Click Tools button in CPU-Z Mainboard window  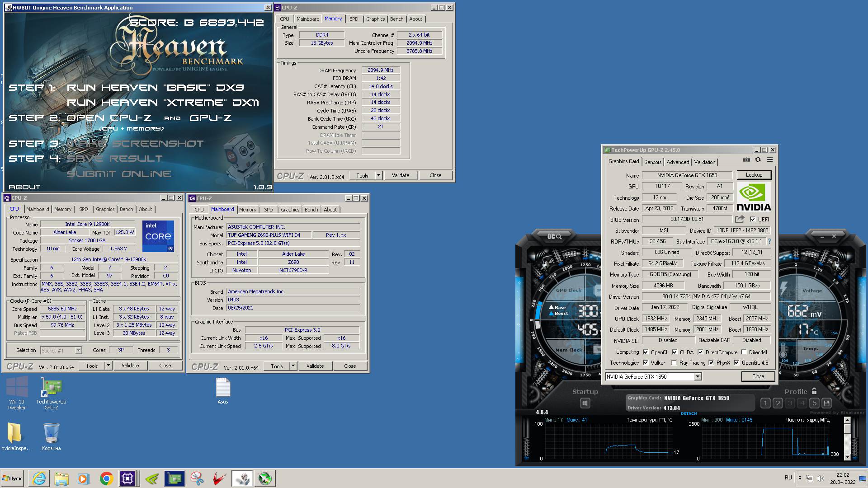277,366
